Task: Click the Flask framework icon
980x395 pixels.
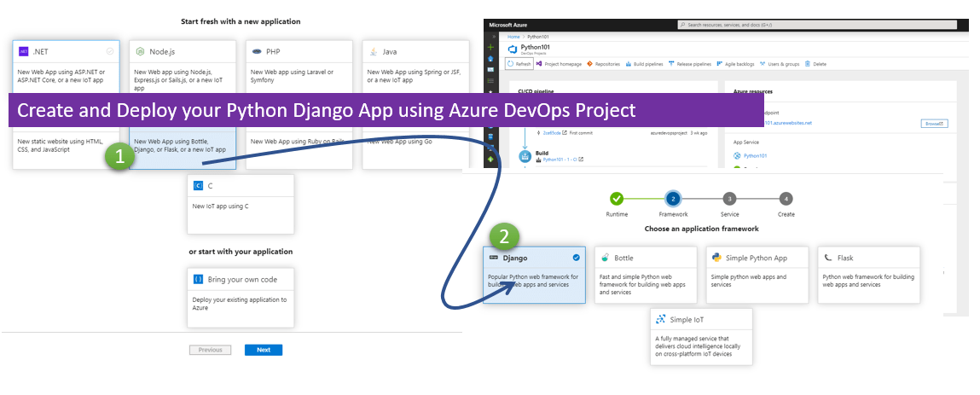Action: [828, 258]
